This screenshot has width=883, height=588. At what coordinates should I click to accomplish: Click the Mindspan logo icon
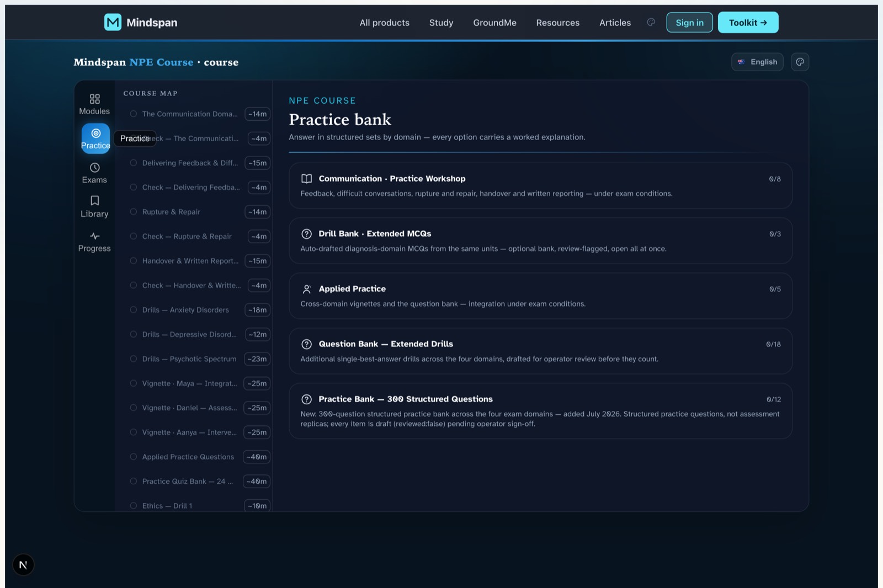tap(113, 22)
